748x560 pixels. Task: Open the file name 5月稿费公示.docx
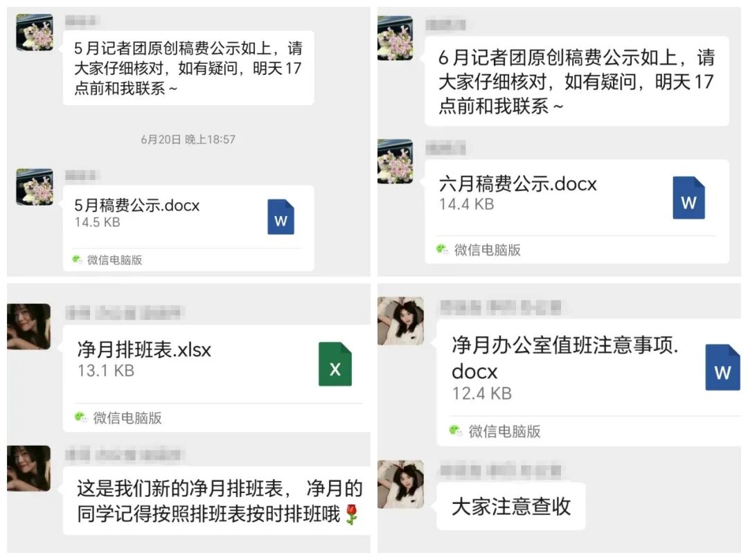tap(137, 206)
